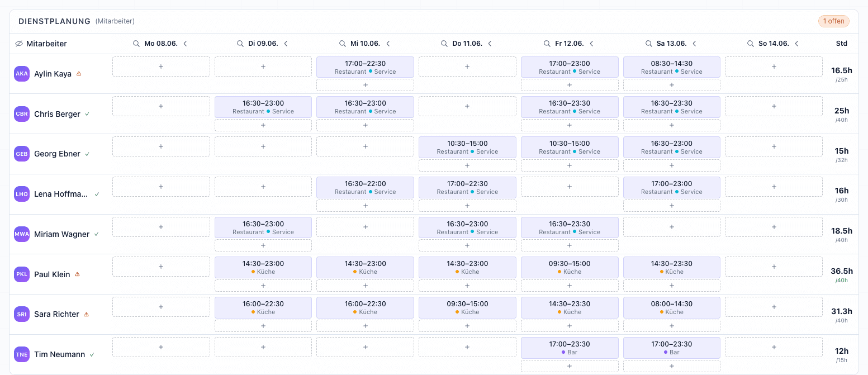The image size is (868, 375).
Task: Open Tim Neumann's Bar shift on Fr 12.06.
Action: point(570,348)
